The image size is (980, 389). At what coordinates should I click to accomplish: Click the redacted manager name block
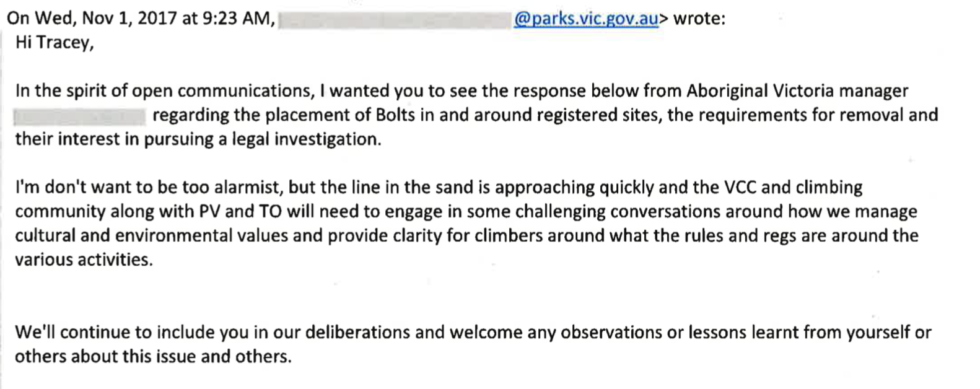point(79,116)
